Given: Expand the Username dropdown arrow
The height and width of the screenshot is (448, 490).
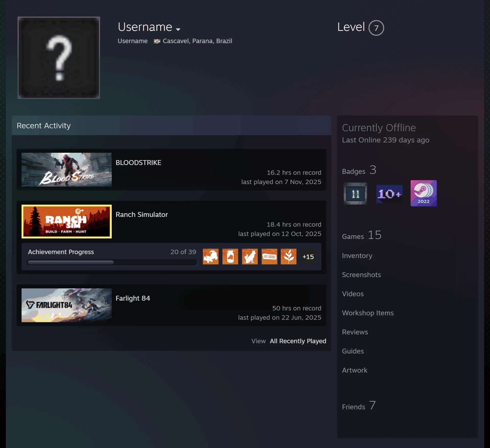Looking at the screenshot, I should 178,29.
